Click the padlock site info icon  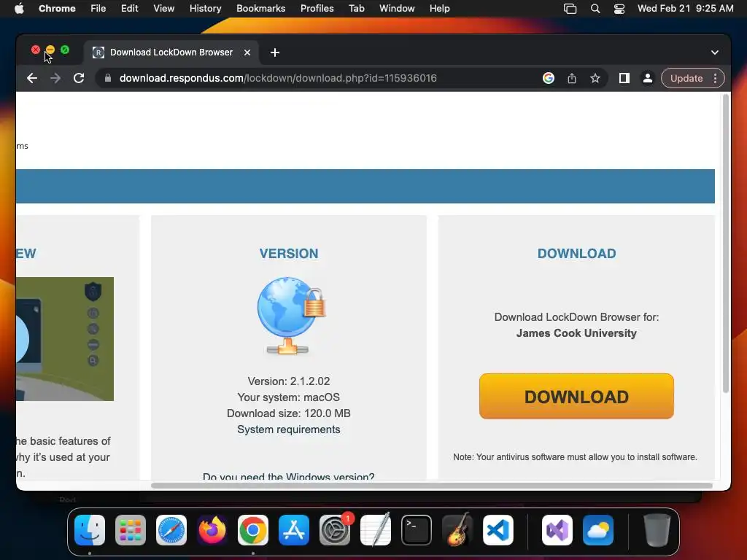tap(108, 78)
